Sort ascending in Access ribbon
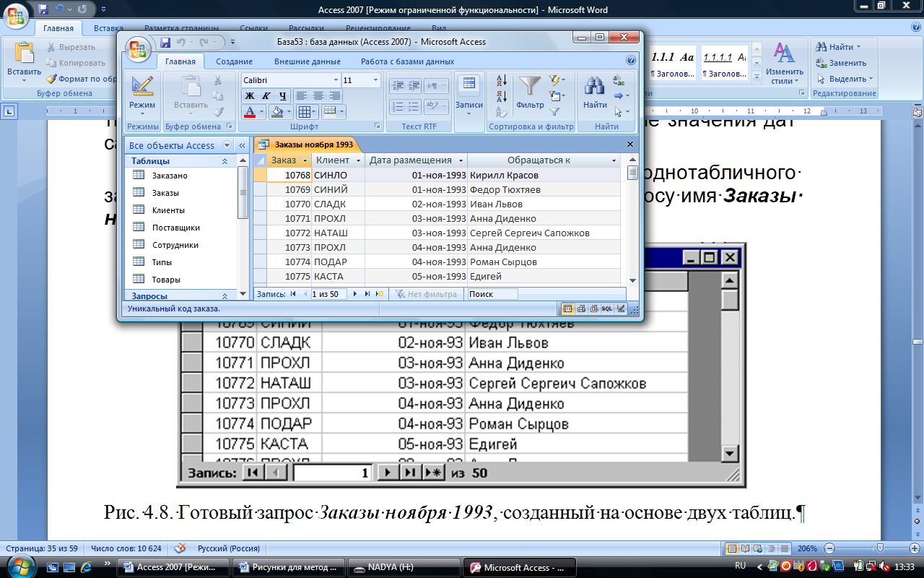 (x=502, y=80)
